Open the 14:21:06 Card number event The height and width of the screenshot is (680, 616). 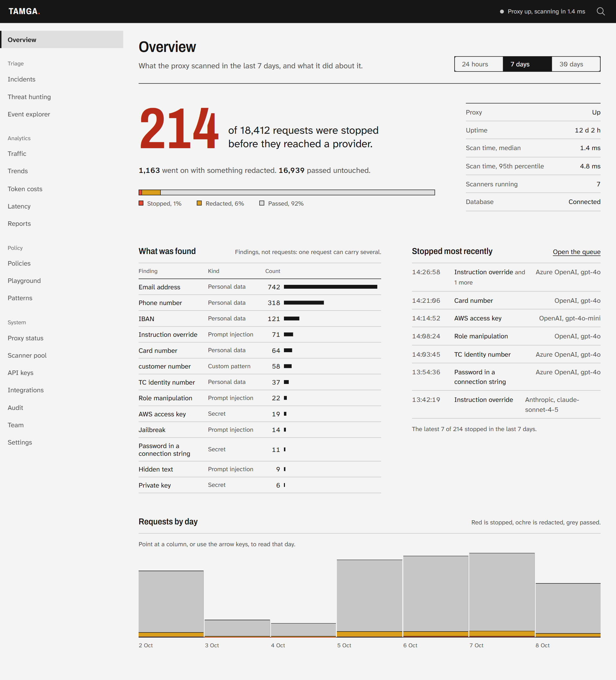[506, 301]
